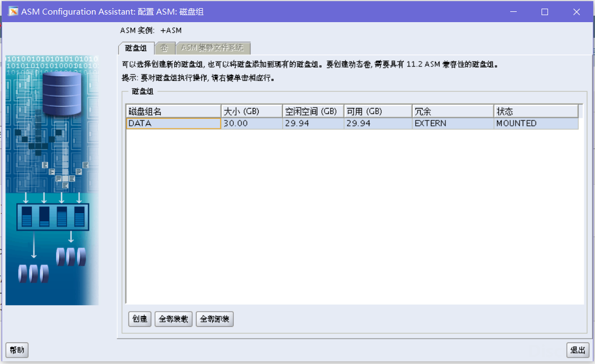Viewport: 595px width, 364px height.
Task: Maximize the ASM Configuration Assistant window
Action: (x=545, y=11)
